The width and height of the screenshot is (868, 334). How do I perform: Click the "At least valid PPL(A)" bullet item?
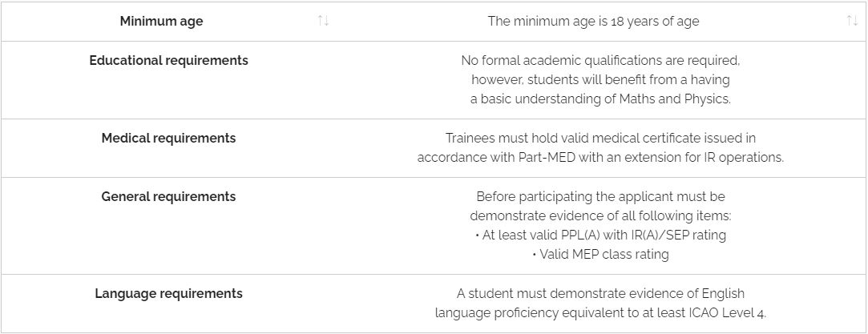pos(600,235)
